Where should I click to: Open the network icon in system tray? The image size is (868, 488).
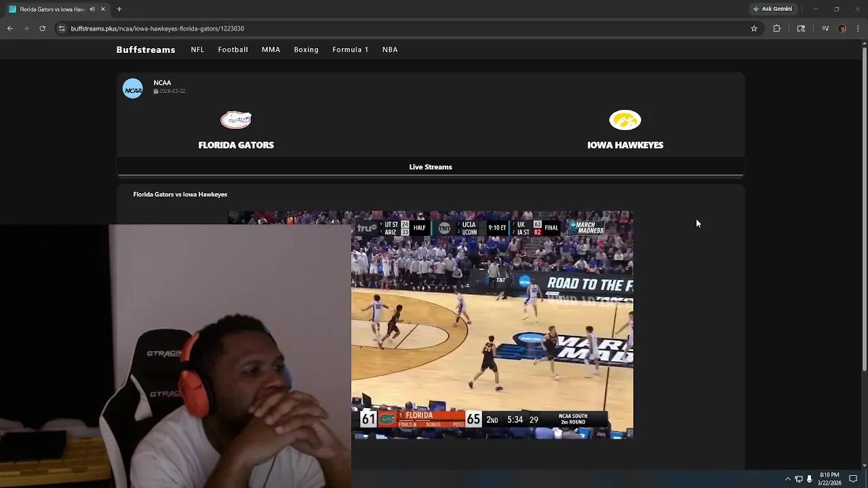799,479
